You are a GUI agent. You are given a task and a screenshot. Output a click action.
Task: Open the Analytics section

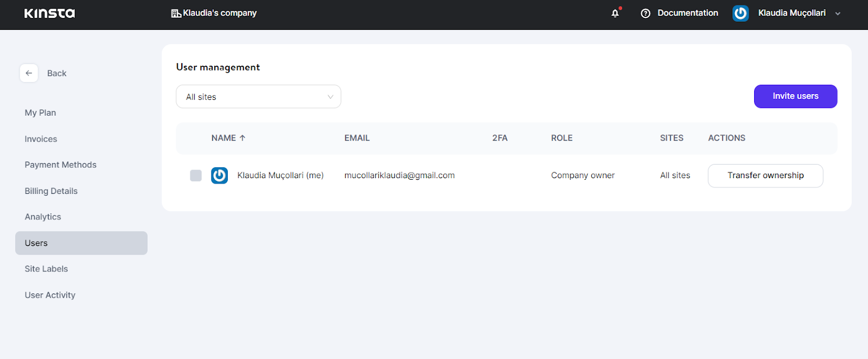point(43,217)
